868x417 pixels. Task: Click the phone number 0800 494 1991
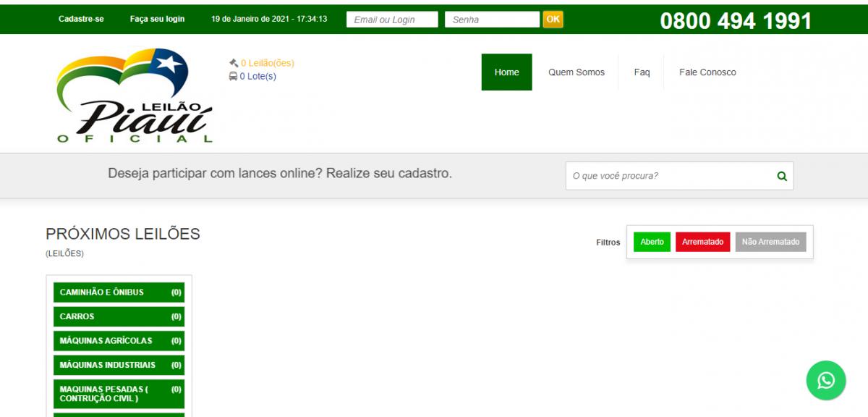point(736,21)
